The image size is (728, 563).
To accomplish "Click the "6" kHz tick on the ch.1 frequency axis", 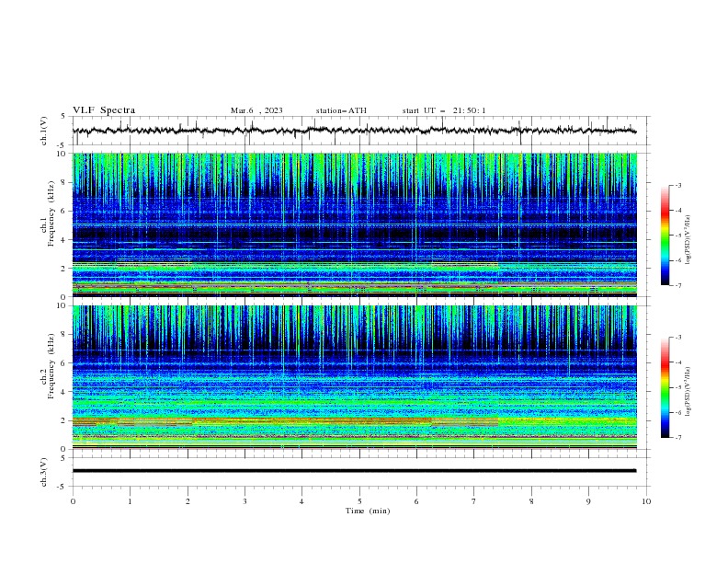I will pos(63,212).
